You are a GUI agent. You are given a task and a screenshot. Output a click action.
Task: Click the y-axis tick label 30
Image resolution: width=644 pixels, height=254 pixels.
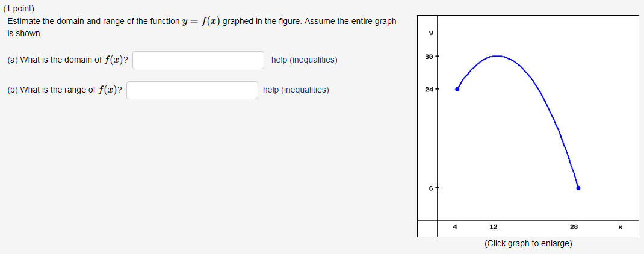pyautogui.click(x=429, y=56)
